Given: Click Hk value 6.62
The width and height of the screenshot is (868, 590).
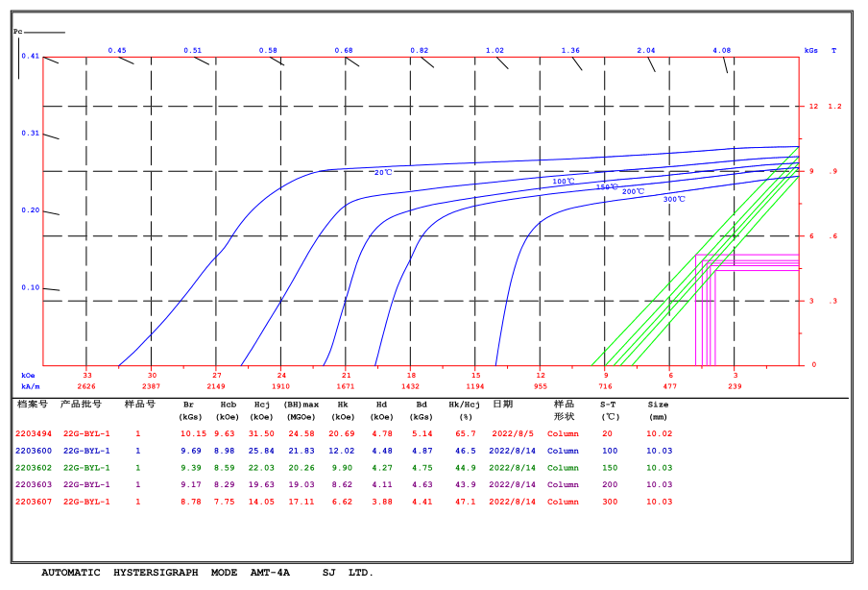Looking at the screenshot, I should (342, 502).
